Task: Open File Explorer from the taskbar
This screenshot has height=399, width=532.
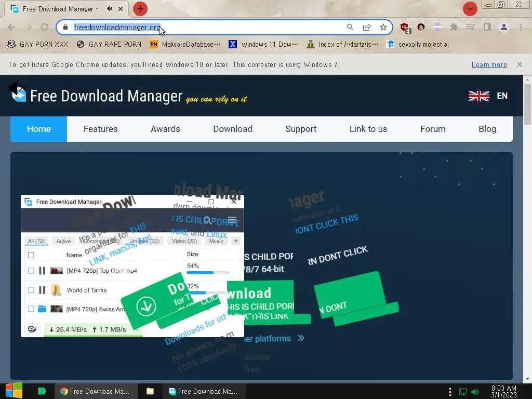Action: point(150,391)
